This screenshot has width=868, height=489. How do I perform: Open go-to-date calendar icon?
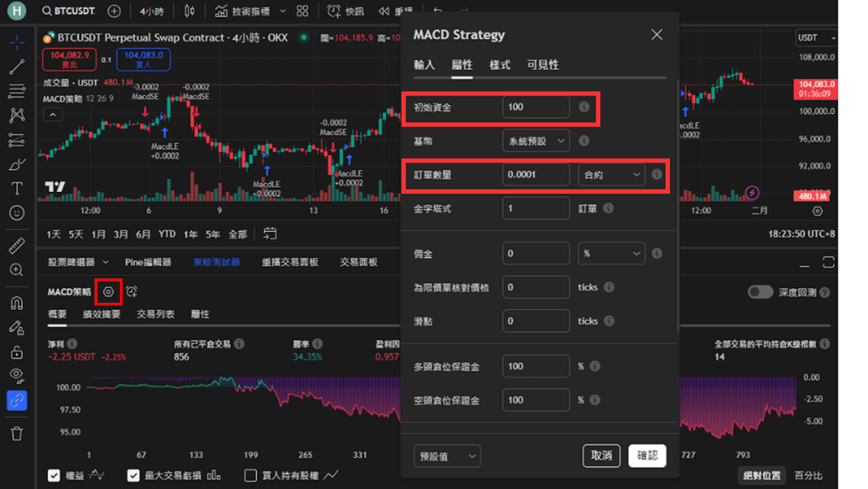270,234
